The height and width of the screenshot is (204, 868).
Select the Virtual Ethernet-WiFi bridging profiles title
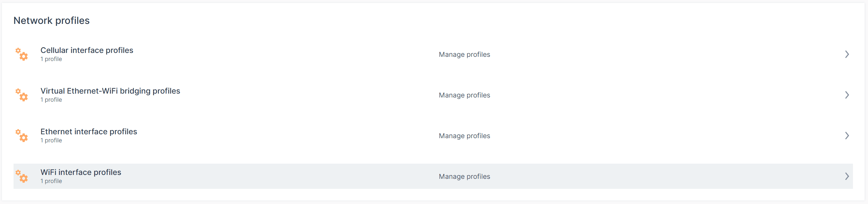coord(110,91)
